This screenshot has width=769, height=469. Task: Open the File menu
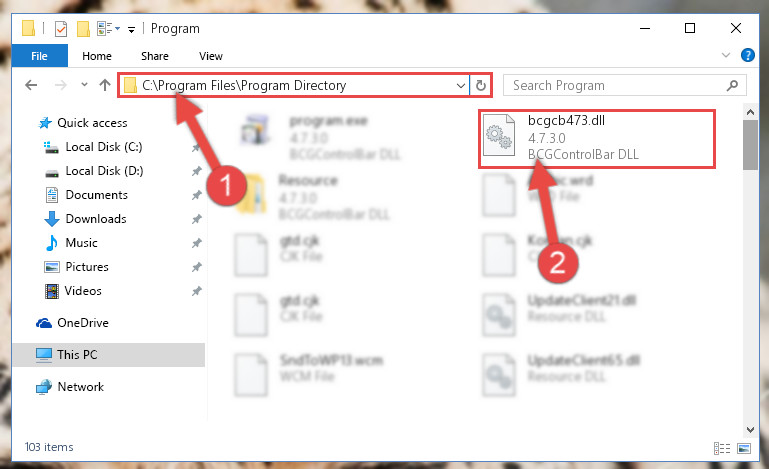[x=39, y=56]
